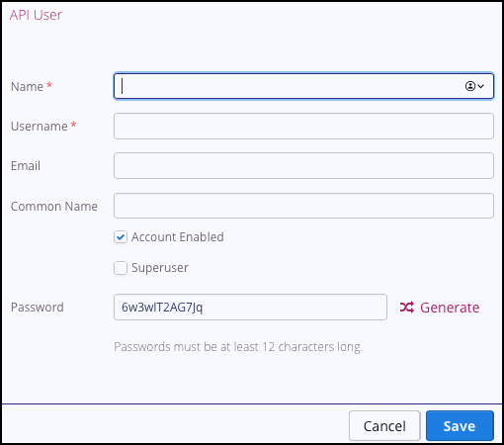Click the shuffle icon beside Generate
This screenshot has width=504, height=445.
point(407,308)
